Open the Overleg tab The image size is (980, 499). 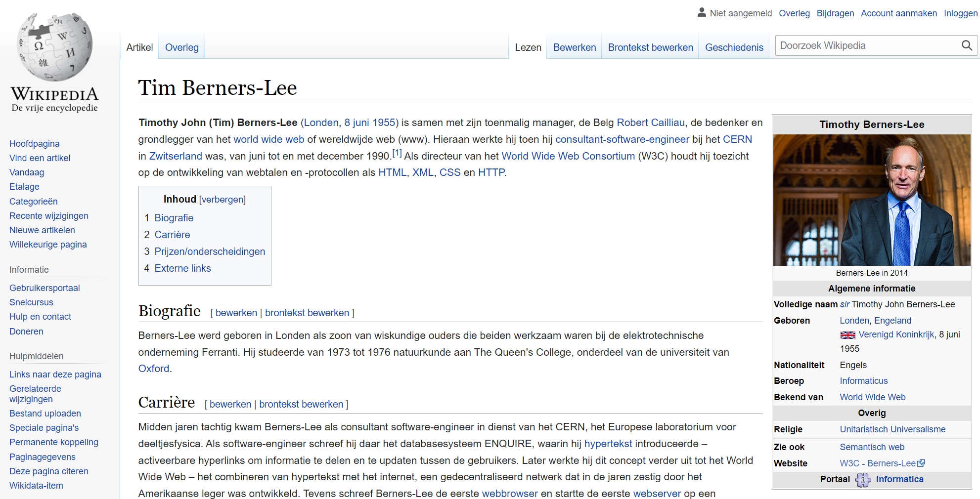(181, 47)
